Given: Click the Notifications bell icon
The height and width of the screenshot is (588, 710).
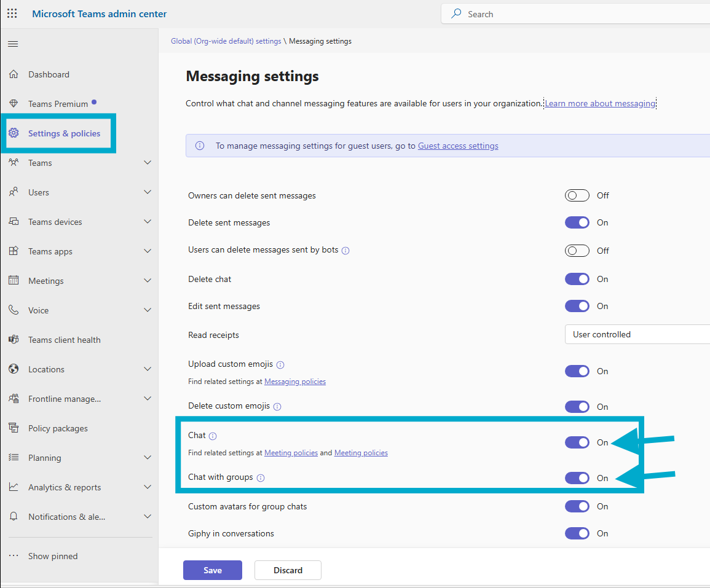Looking at the screenshot, I should [14, 517].
